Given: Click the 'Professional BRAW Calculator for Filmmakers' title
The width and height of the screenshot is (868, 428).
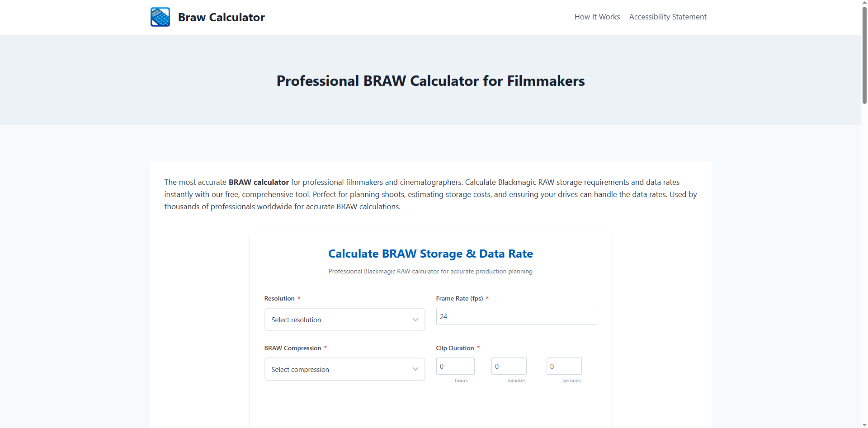Looking at the screenshot, I should click(430, 81).
